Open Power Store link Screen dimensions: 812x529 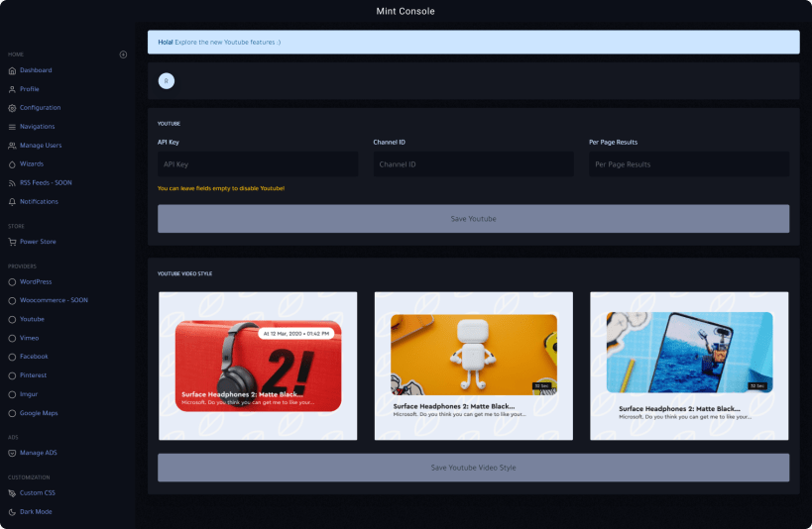point(38,241)
